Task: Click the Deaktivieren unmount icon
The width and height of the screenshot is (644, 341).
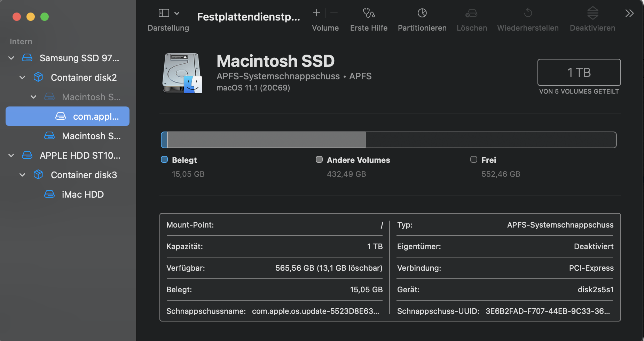Action: coord(592,13)
